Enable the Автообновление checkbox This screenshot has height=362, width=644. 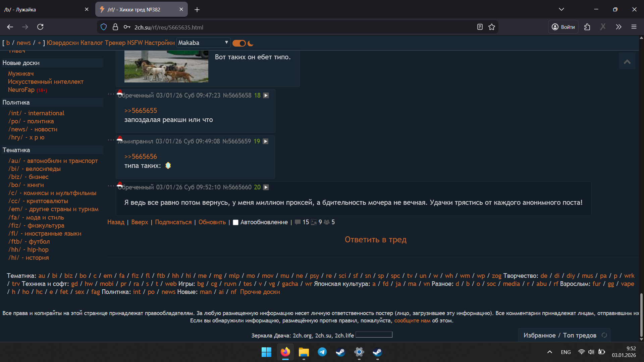[235, 222]
